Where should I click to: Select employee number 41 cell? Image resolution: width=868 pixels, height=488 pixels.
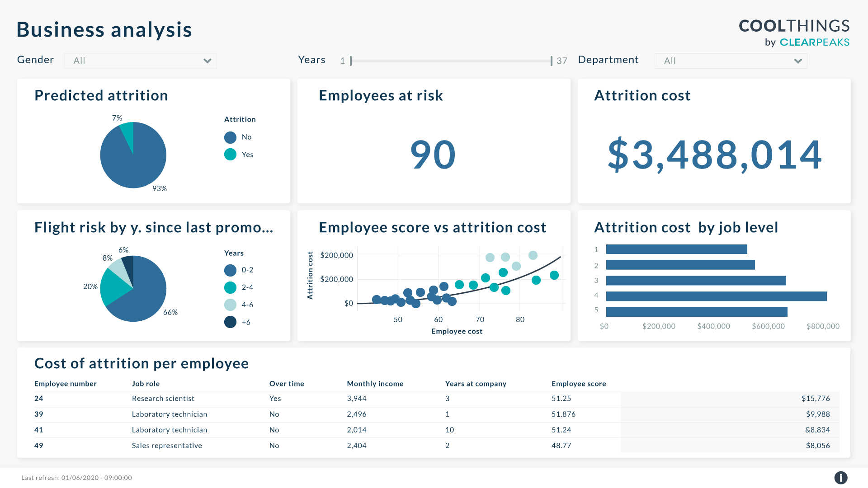[39, 430]
